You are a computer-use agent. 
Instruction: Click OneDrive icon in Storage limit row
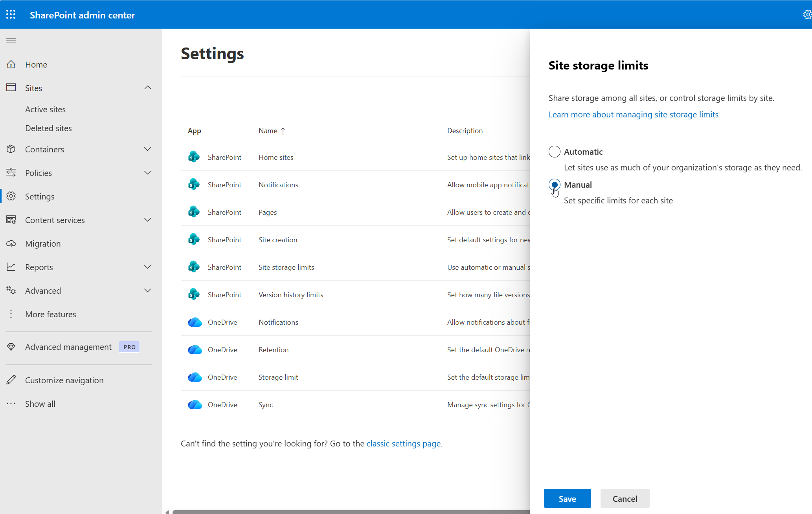[195, 377]
